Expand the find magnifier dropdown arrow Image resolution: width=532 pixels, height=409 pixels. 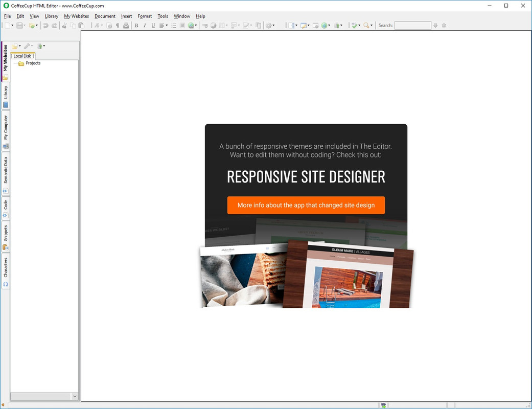point(372,26)
